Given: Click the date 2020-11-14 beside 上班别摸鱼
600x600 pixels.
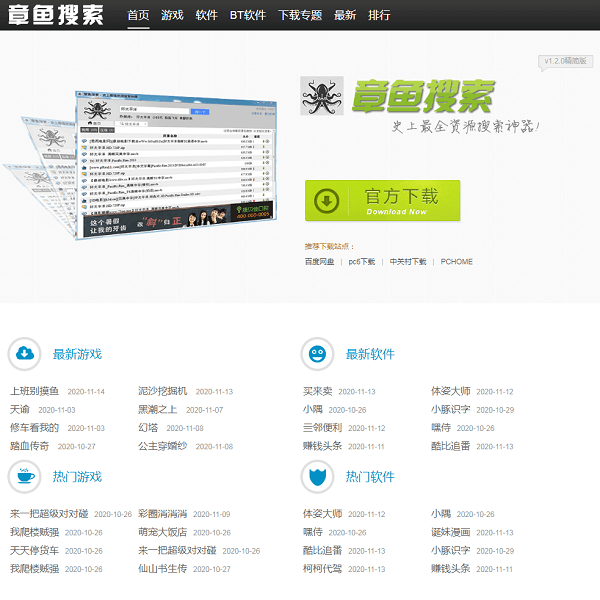Looking at the screenshot, I should click(86, 392).
